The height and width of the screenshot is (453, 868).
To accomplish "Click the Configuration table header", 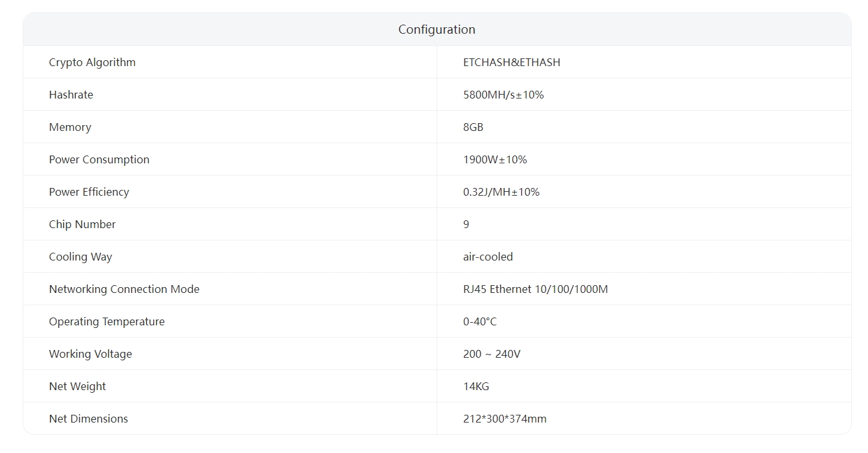I will pyautogui.click(x=437, y=30).
